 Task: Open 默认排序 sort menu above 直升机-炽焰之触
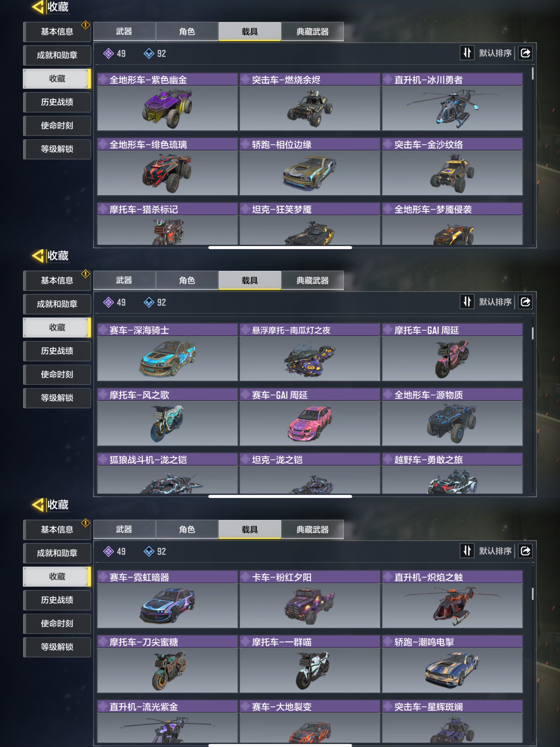tap(495, 551)
